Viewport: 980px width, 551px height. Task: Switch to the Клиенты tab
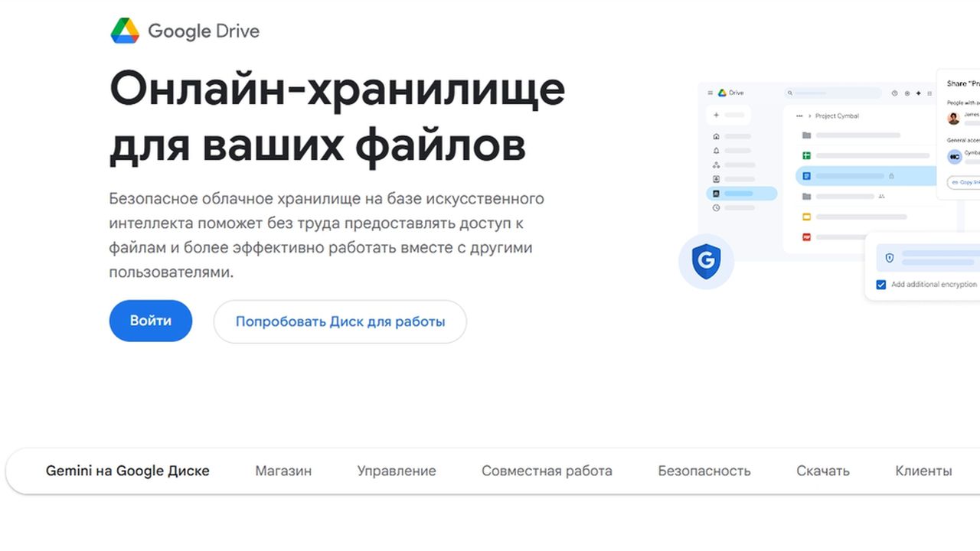click(923, 471)
